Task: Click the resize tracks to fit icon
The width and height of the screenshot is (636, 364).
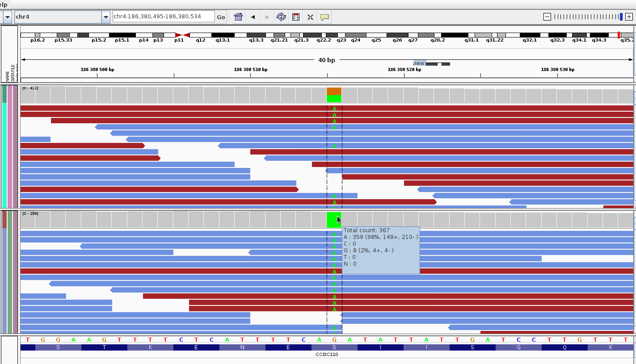Action: [310, 17]
